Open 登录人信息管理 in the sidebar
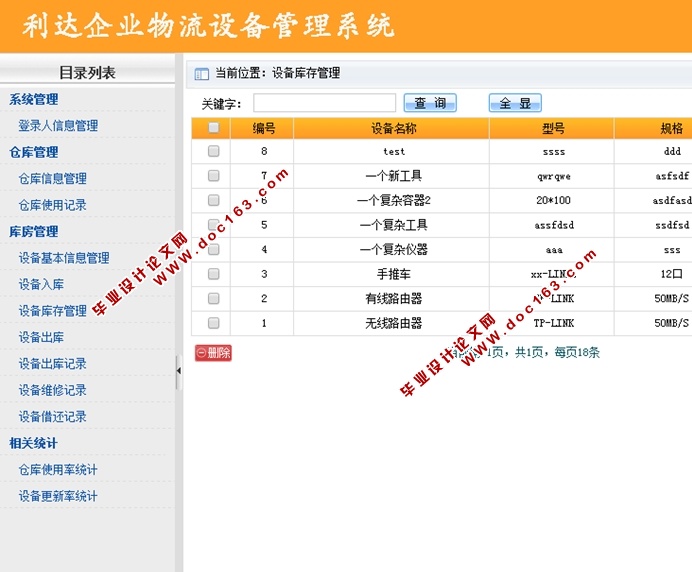This screenshot has height=572, width=692. click(58, 126)
